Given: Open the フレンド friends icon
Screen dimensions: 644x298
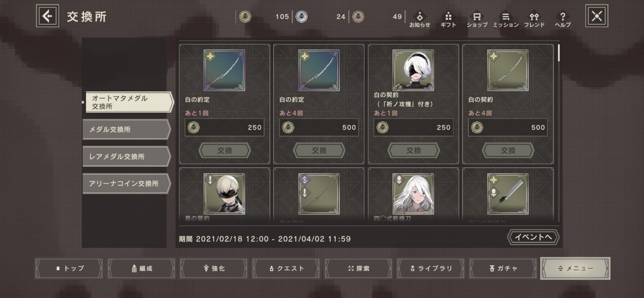Looking at the screenshot, I should click(534, 19).
